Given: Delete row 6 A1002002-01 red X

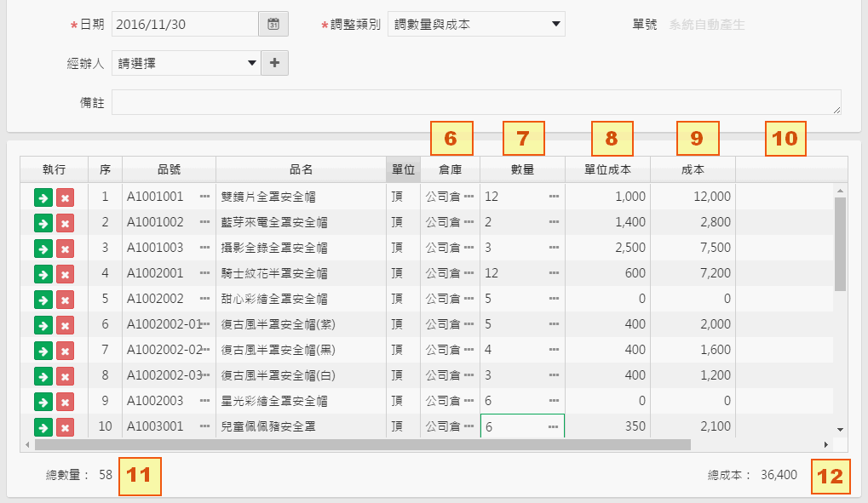Looking at the screenshot, I should (66, 325).
